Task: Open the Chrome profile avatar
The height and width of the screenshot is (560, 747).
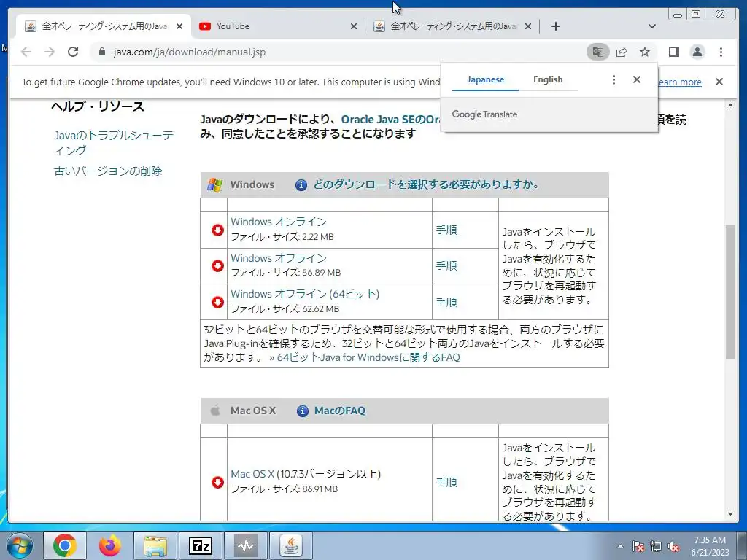Action: tap(697, 52)
